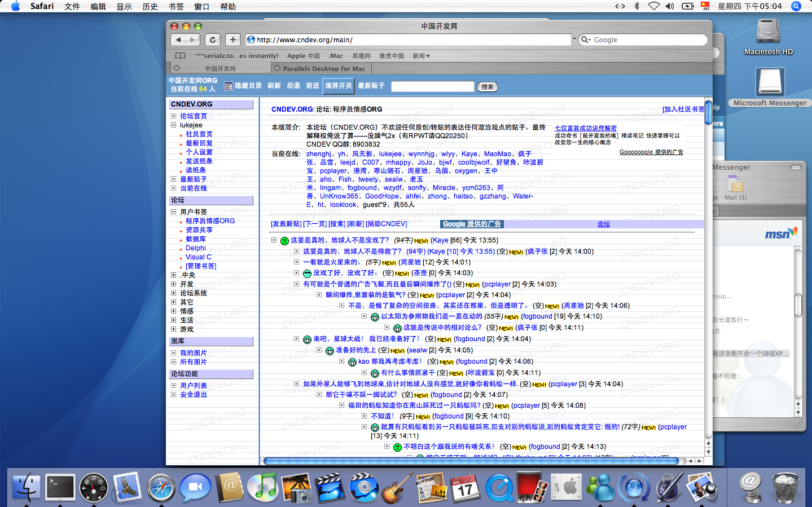Toggle the 滚屏开关 scroll switch
This screenshot has height=507, width=812.
coord(339,86)
